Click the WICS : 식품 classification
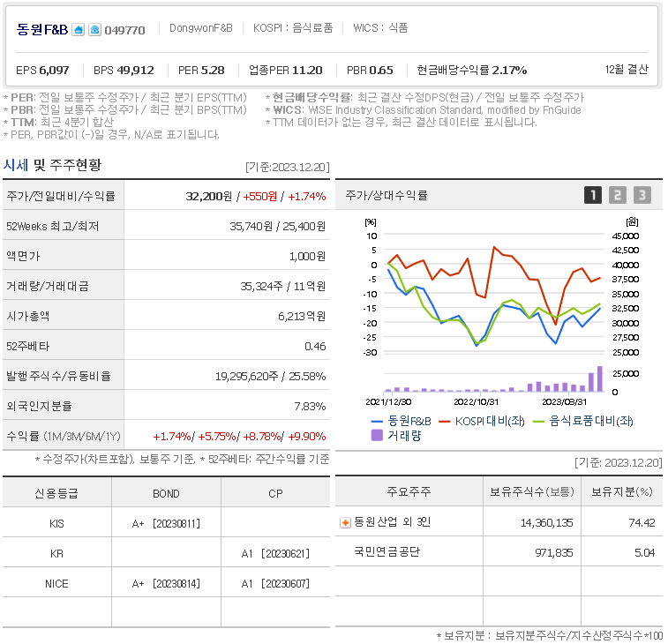The width and height of the screenshot is (668, 644). tap(380, 28)
